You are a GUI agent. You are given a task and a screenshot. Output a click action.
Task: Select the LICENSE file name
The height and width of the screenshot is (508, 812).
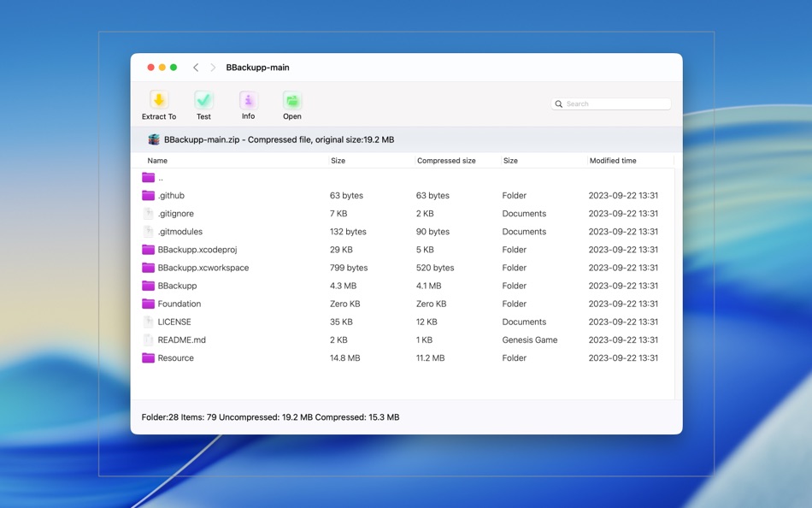tap(174, 322)
